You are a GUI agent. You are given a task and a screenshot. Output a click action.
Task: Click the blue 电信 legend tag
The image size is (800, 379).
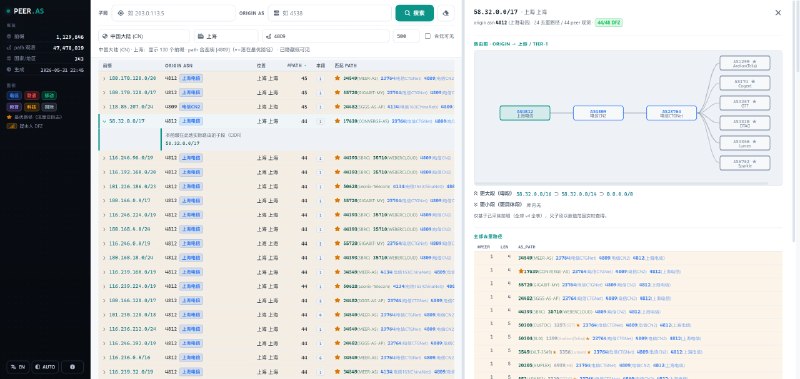click(14, 95)
